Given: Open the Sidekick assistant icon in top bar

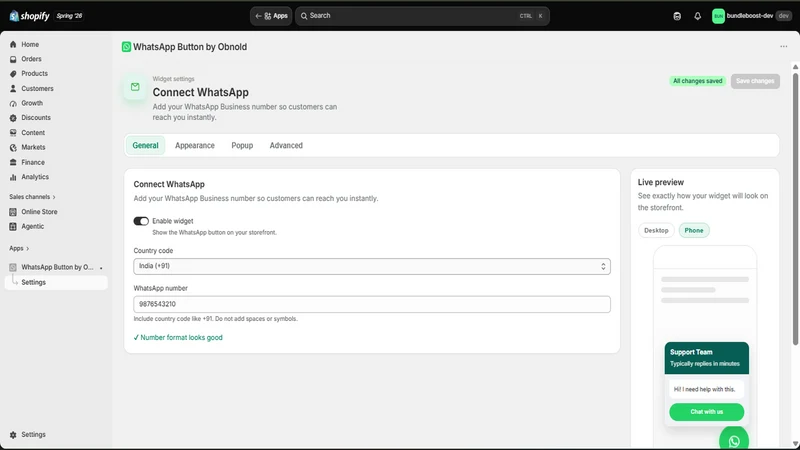Looking at the screenshot, I should [677, 16].
